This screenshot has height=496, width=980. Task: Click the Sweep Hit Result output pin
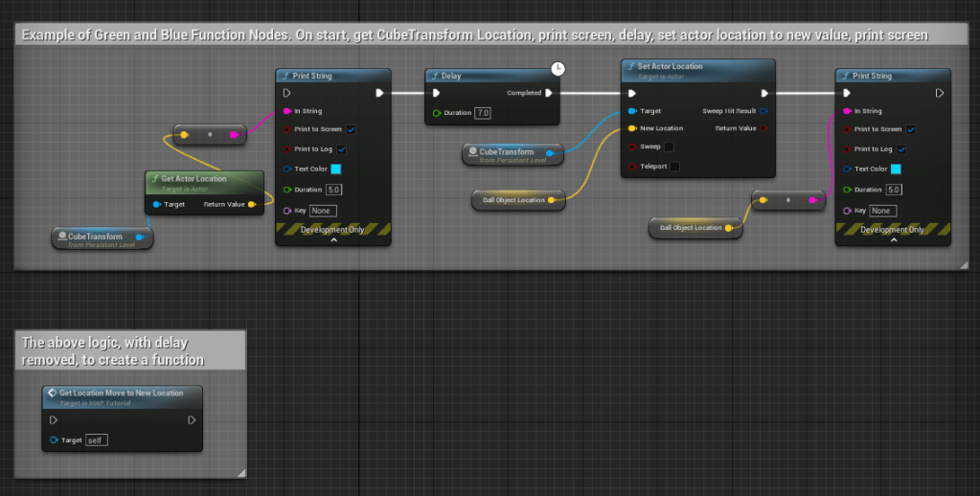click(x=763, y=111)
